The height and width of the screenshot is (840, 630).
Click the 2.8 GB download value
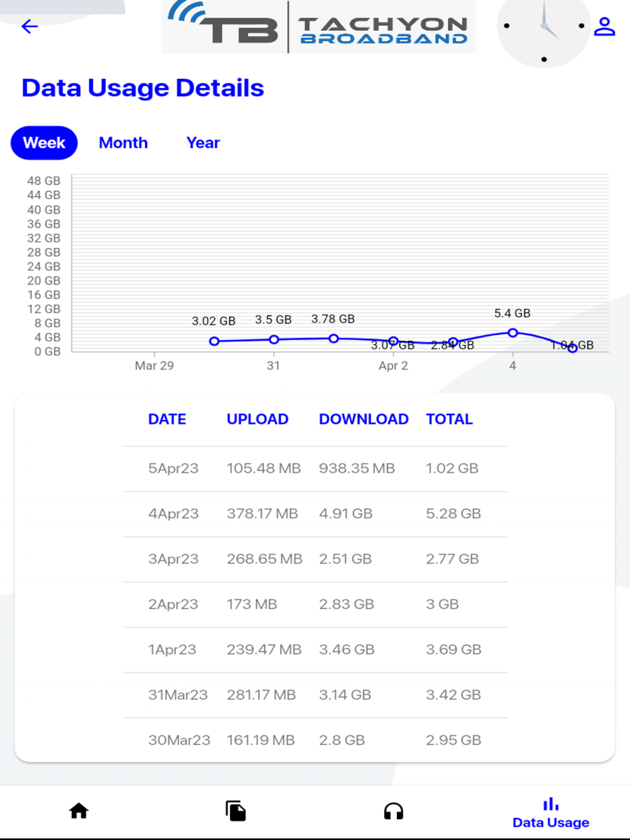(x=342, y=741)
